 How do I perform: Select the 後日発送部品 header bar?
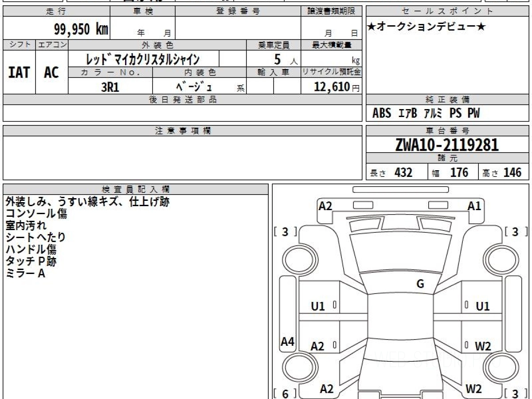183,100
